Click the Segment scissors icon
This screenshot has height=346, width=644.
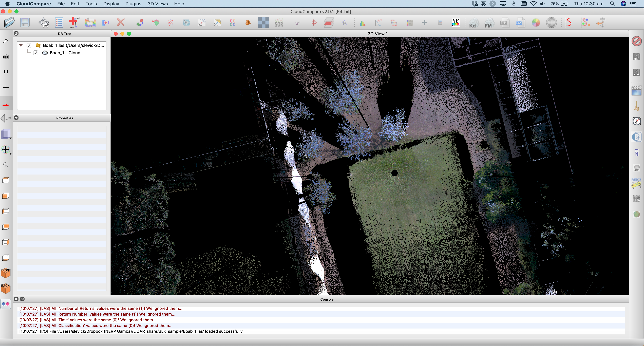298,23
